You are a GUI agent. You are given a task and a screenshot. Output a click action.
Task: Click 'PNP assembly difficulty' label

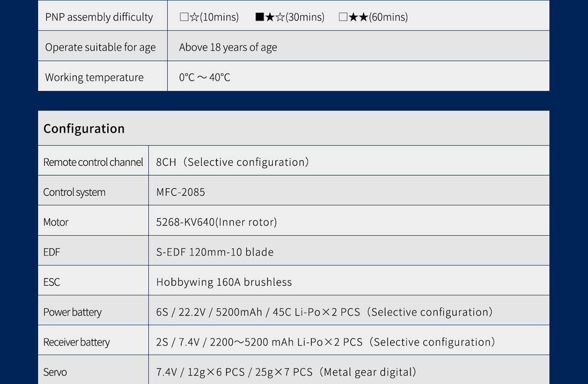(99, 17)
